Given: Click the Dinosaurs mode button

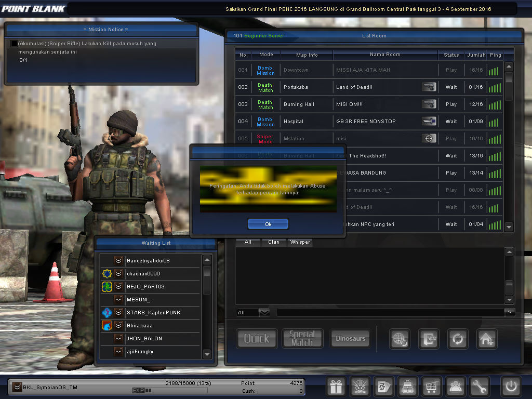Looking at the screenshot, I should (351, 339).
